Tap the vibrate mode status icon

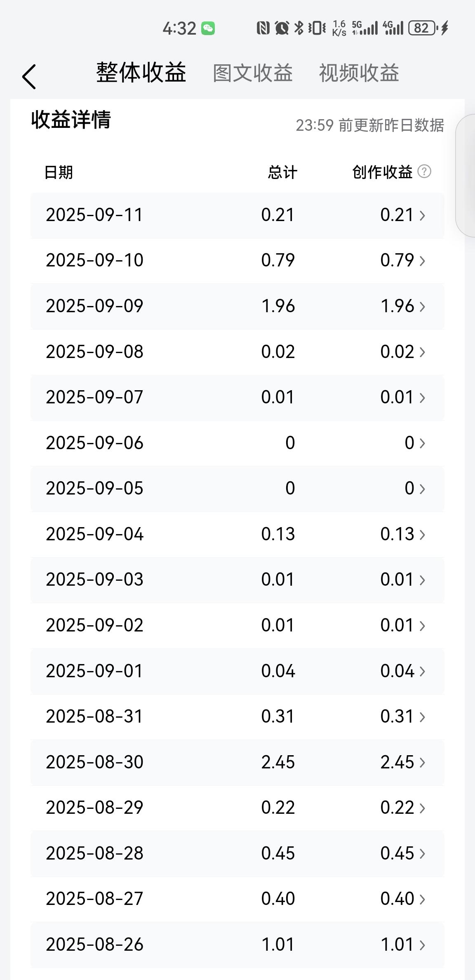click(x=317, y=28)
